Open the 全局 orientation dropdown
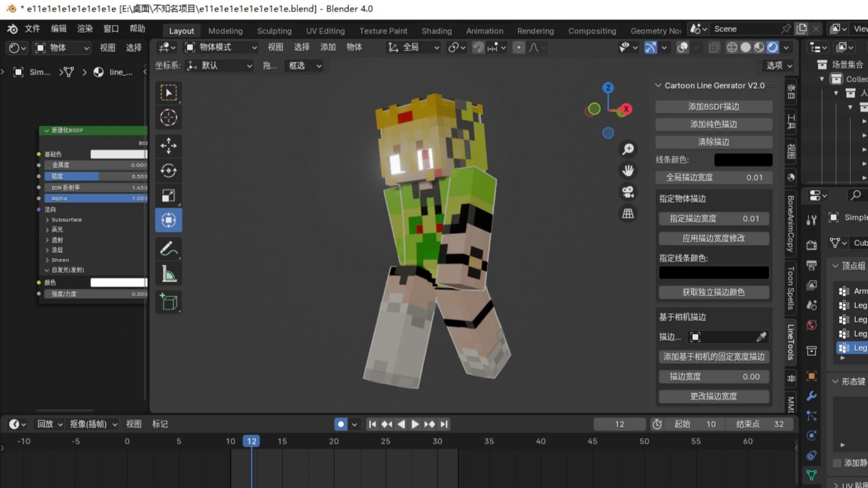This screenshot has height=488, width=868. [413, 48]
